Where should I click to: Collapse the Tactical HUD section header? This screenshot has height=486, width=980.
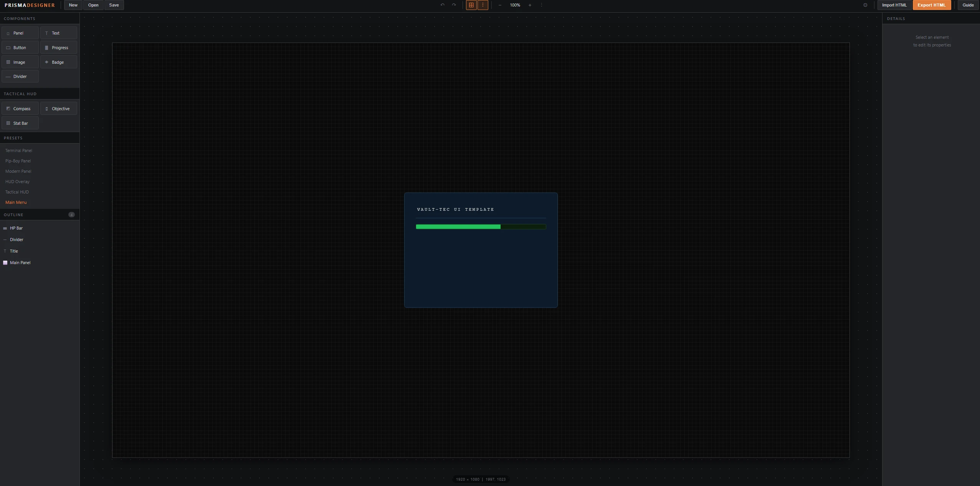click(x=40, y=94)
